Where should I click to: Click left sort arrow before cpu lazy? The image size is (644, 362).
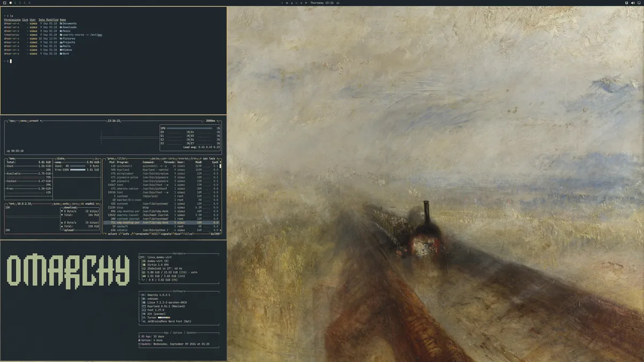click(201, 158)
